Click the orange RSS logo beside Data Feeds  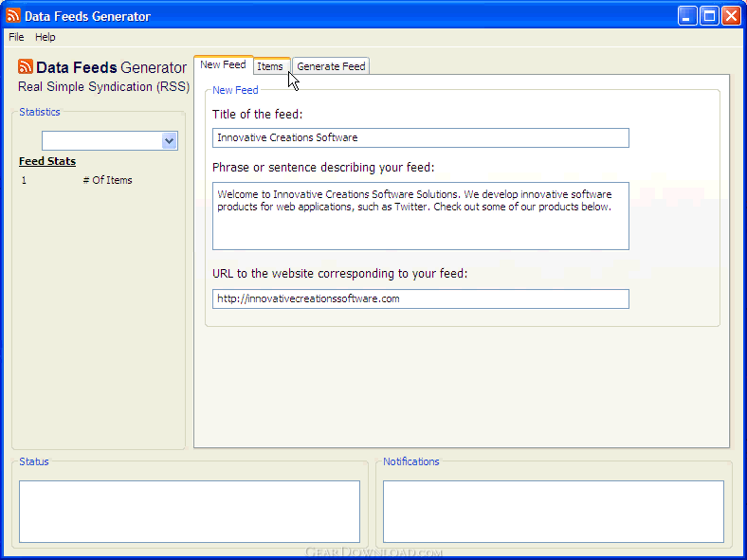pyautogui.click(x=26, y=66)
